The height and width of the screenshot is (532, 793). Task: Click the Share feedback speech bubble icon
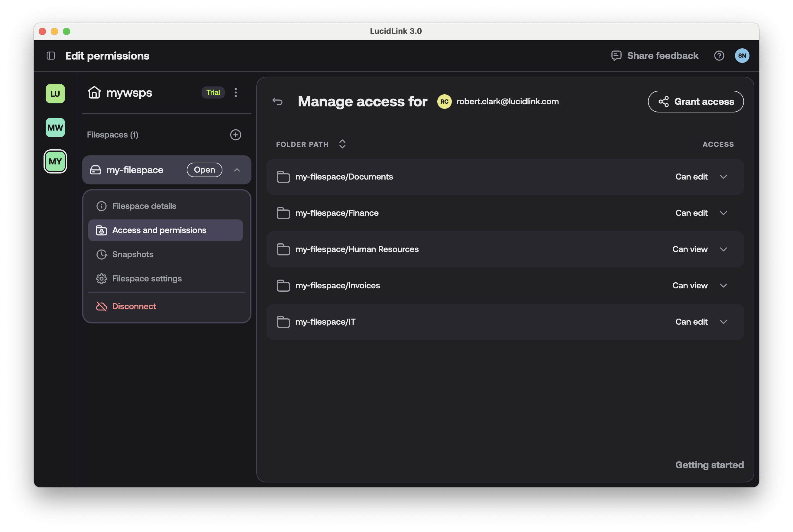click(x=616, y=56)
